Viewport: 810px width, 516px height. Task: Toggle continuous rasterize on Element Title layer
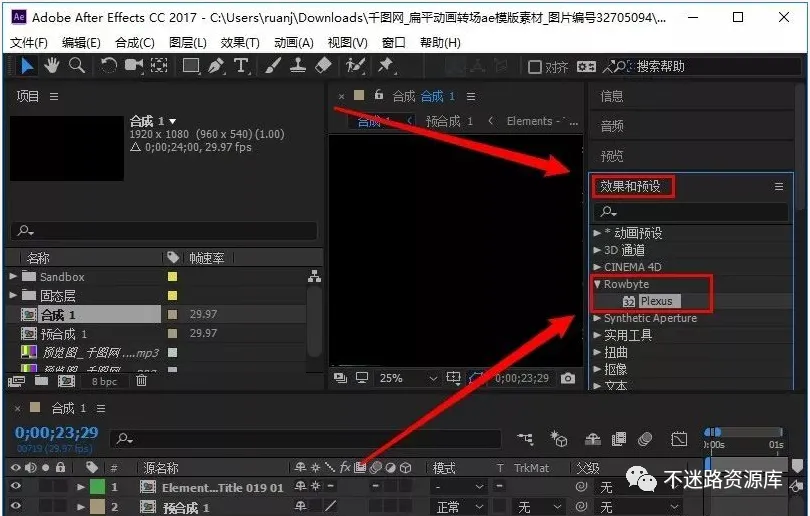pos(315,486)
